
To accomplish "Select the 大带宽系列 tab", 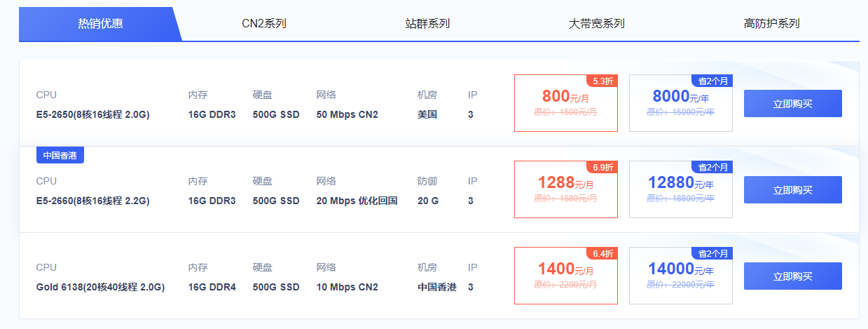I will 596,23.
